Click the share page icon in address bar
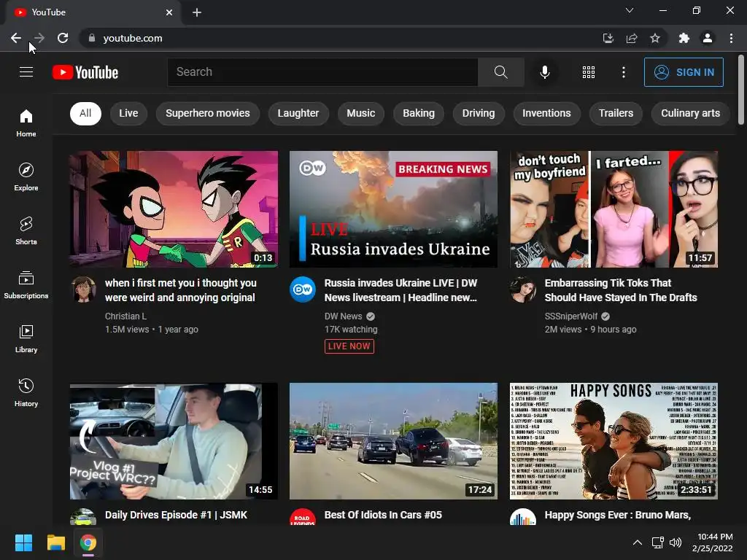The image size is (747, 560). (x=632, y=38)
